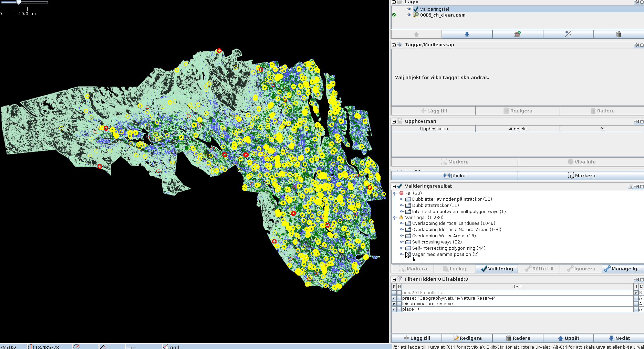The height and width of the screenshot is (349, 644).
Task: Enable the nmd2018-conflicts filter checkbox
Action: [394, 292]
